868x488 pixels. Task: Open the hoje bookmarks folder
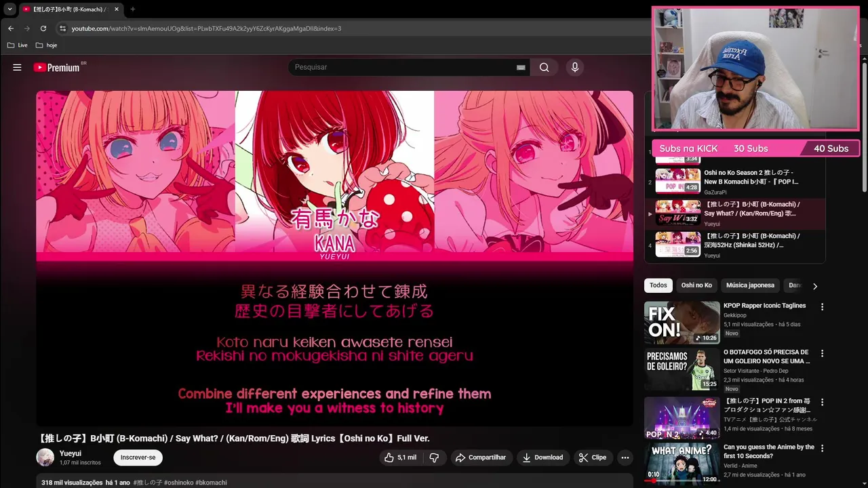tap(46, 45)
